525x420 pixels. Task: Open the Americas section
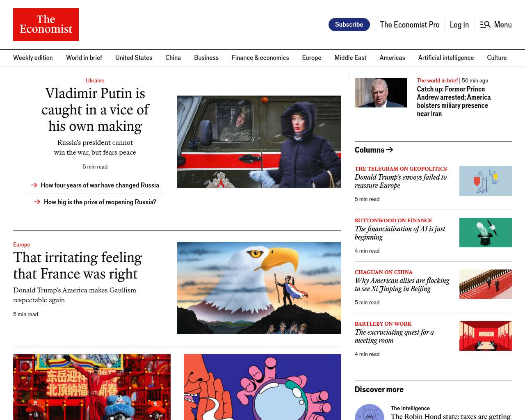pos(392,58)
